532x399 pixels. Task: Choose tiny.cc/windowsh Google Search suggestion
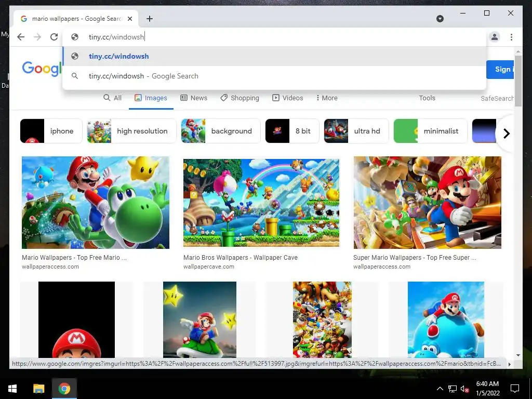[274, 76]
